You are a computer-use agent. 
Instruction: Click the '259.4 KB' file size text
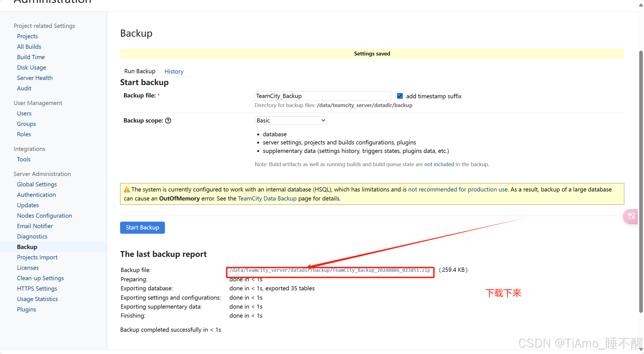[453, 270]
